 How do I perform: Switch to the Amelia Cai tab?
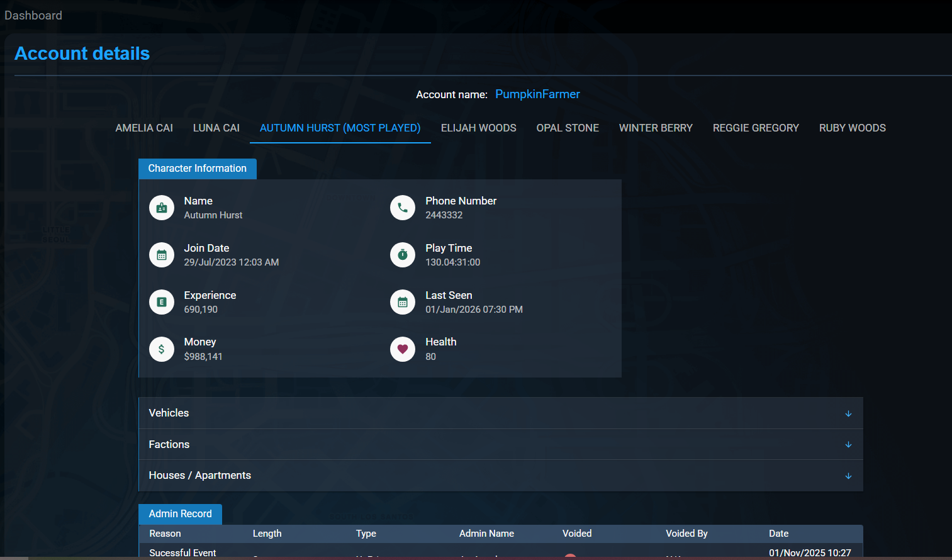coord(144,128)
